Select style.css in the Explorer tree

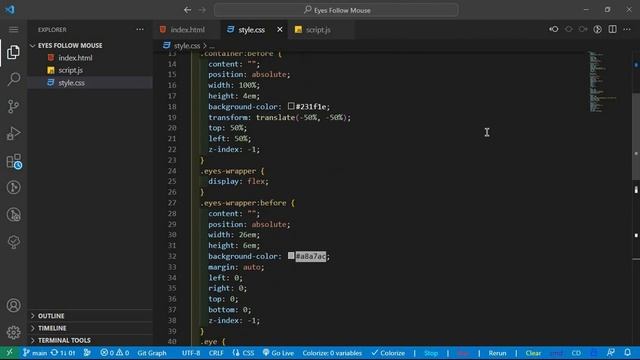click(90, 82)
